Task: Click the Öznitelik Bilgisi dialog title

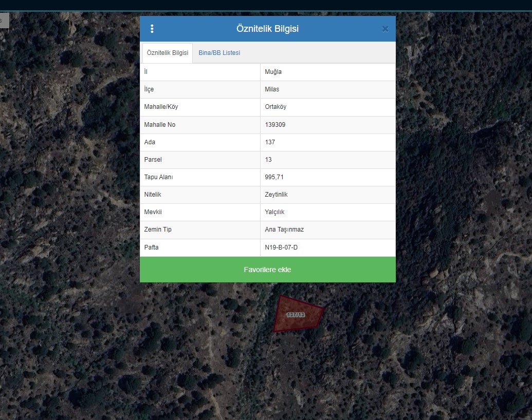Action: 267,29
